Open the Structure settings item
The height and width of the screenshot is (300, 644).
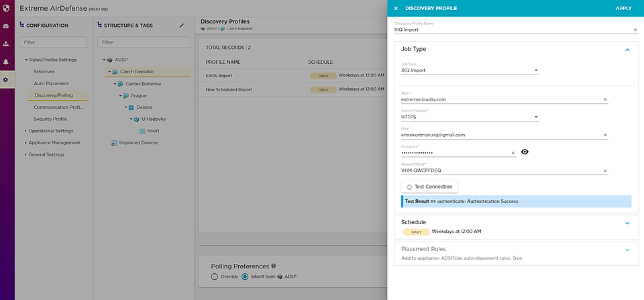pyautogui.click(x=44, y=72)
